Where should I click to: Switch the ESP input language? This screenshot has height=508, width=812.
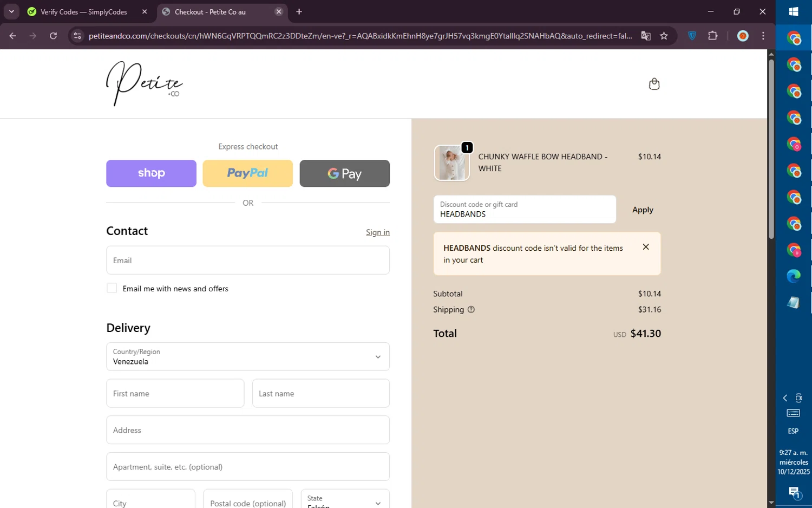coord(793,431)
